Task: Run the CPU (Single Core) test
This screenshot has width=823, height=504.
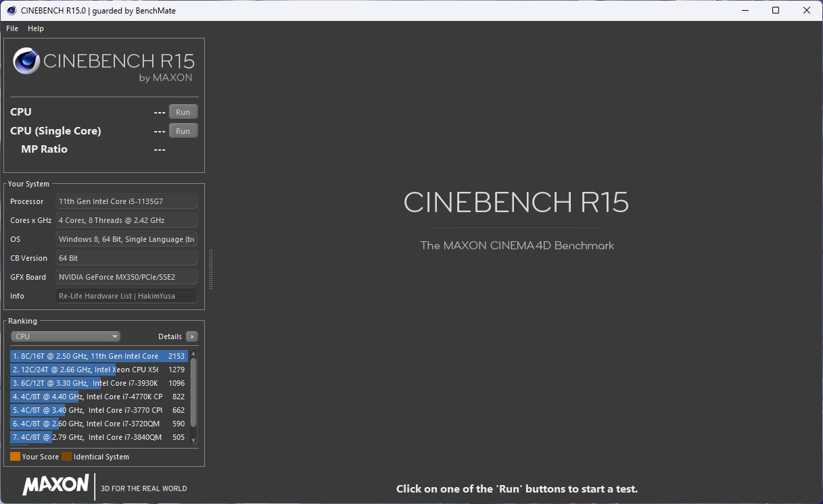Action: click(183, 131)
